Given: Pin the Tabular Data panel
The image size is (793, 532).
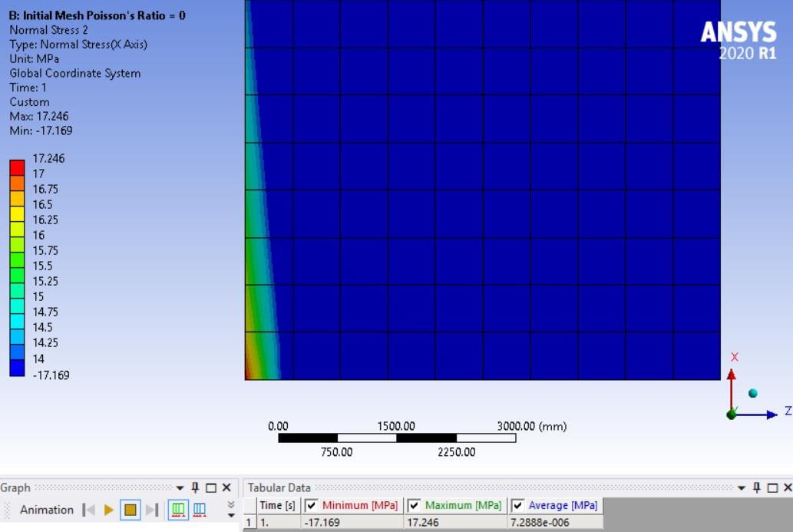Looking at the screenshot, I should coord(757,487).
